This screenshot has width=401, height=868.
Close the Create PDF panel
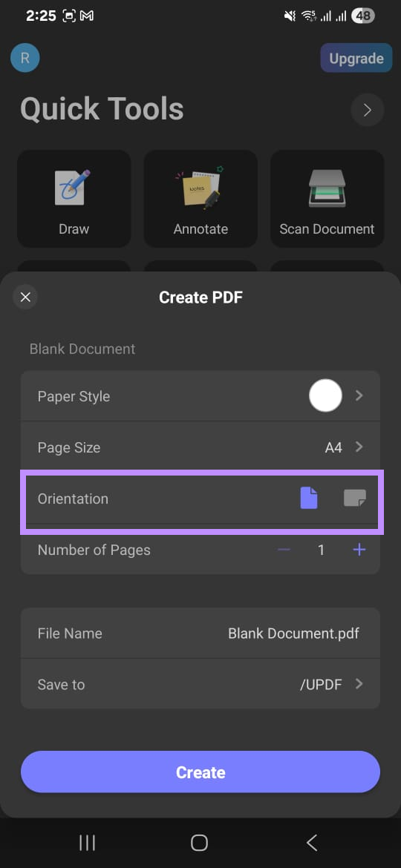pos(25,297)
